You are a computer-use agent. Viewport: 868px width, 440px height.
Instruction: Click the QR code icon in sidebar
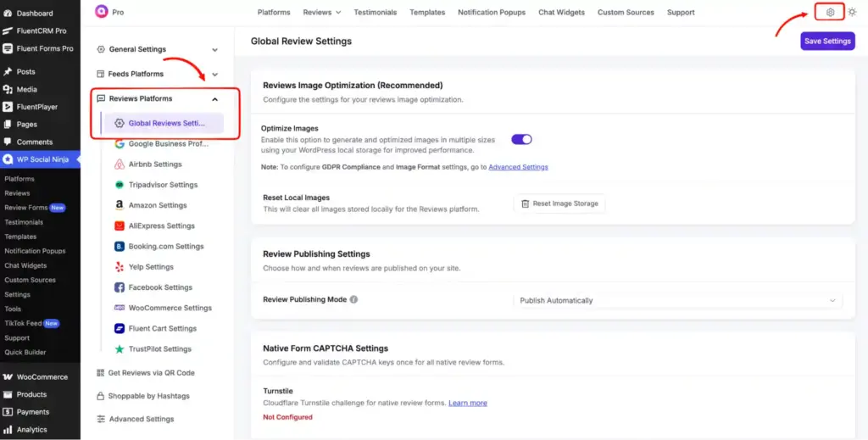100,373
